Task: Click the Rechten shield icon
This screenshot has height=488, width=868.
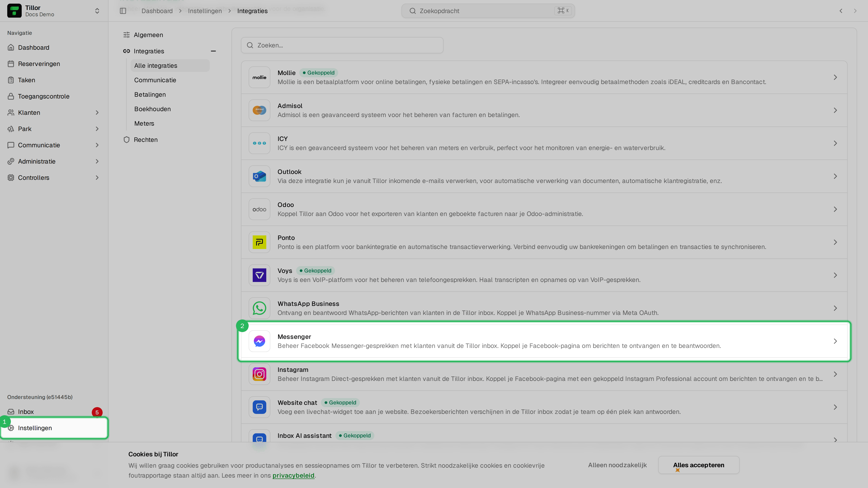Action: tap(126, 139)
